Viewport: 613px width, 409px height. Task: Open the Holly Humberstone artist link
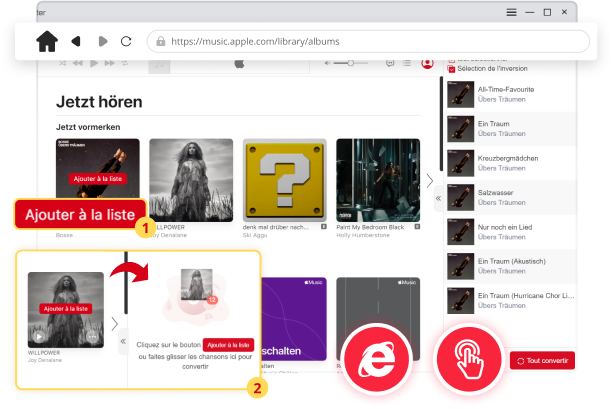coord(363,235)
